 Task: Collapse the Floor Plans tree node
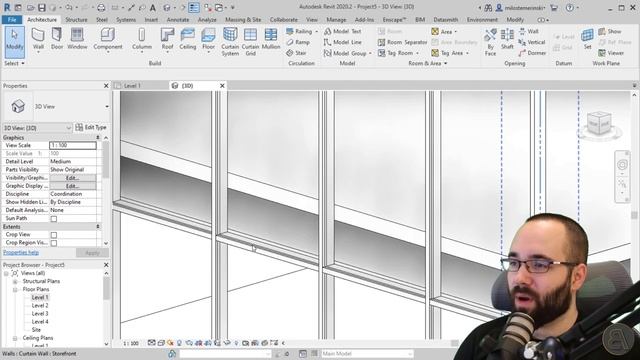[15, 289]
